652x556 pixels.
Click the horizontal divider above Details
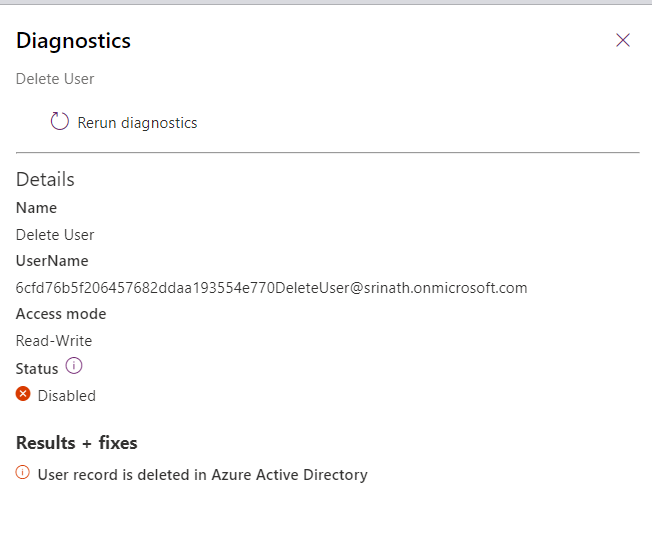pos(327,153)
